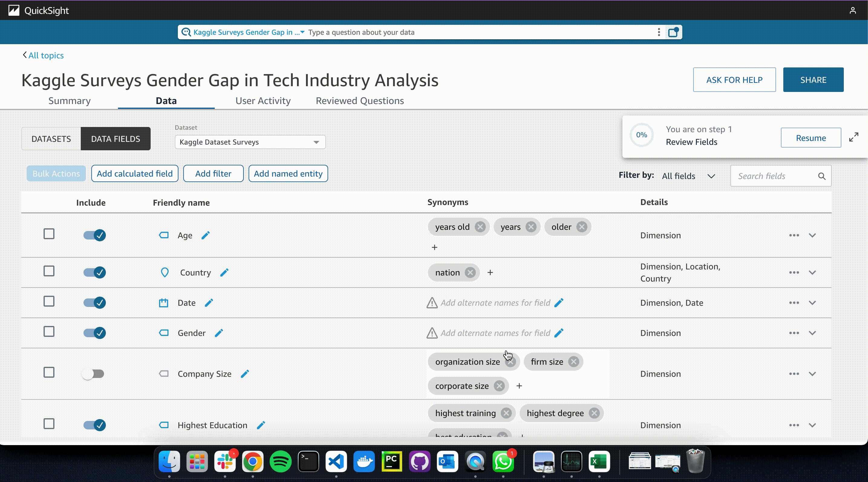
Task: Open the topic selector in the Q bar
Action: click(249, 32)
